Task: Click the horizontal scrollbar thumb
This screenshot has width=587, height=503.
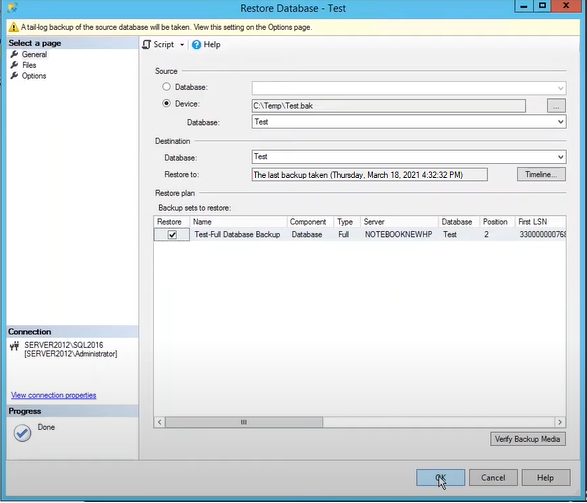Action: tap(244, 422)
